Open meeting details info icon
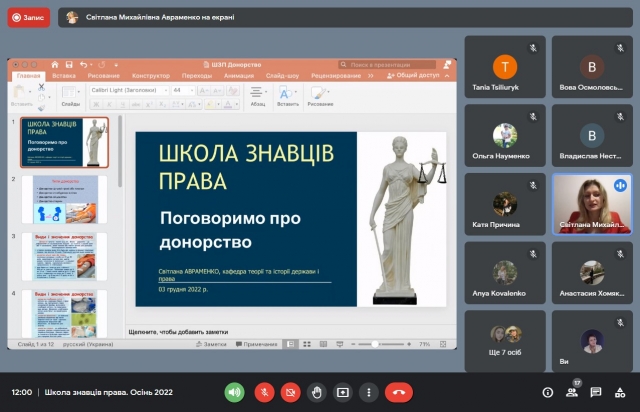640x412 pixels. (x=547, y=392)
